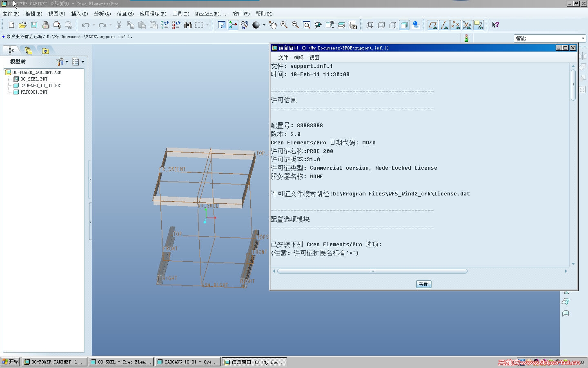
Task: Click the Paste Special icon
Action: (x=154, y=25)
